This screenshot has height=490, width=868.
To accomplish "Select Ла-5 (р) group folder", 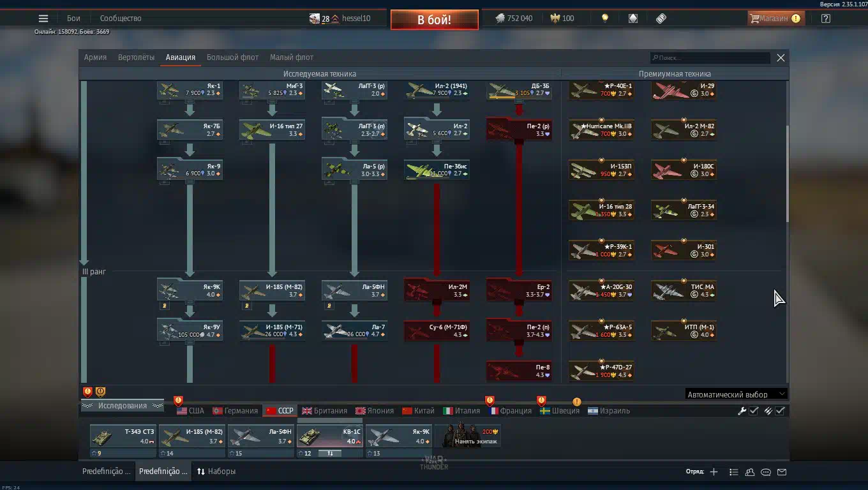I will (355, 170).
